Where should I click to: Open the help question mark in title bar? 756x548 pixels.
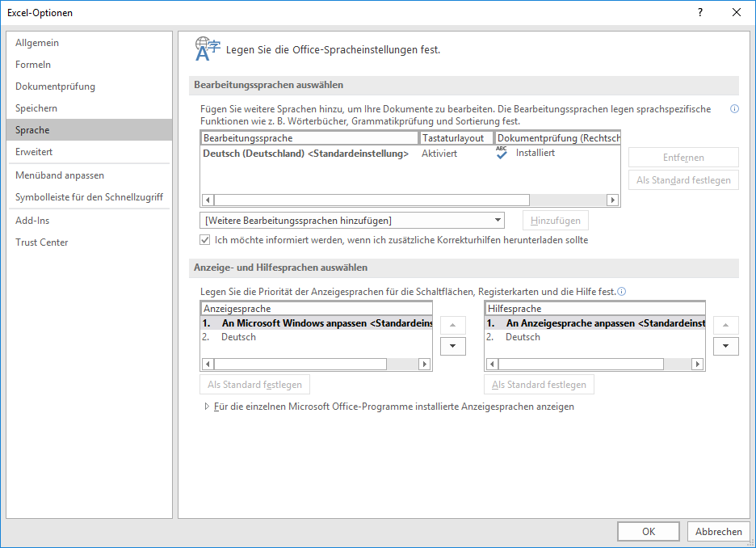(700, 13)
